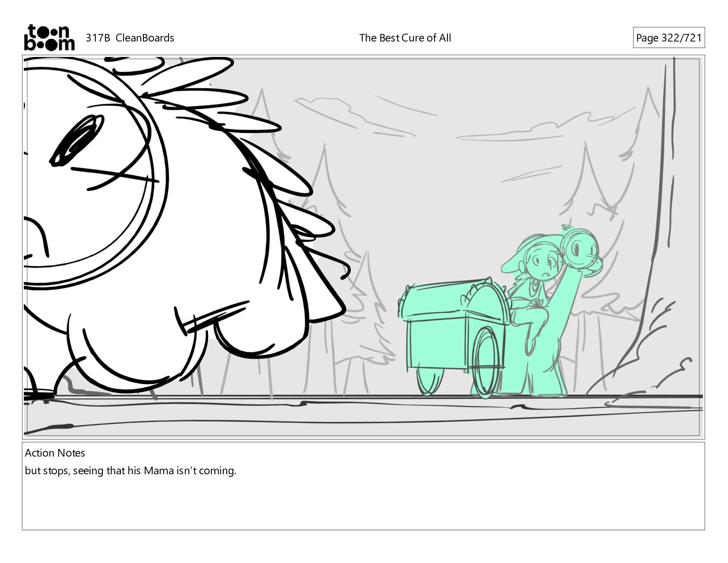Click the 'Page 322/721' page indicator
This screenshot has height=563, width=728.
click(x=669, y=38)
